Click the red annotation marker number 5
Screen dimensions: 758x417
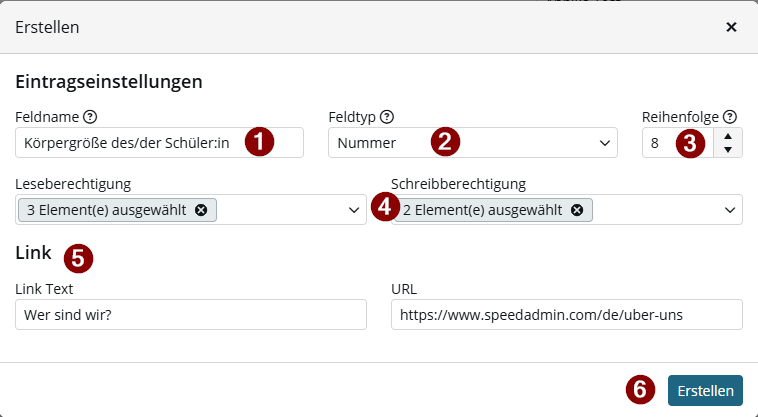click(78, 259)
